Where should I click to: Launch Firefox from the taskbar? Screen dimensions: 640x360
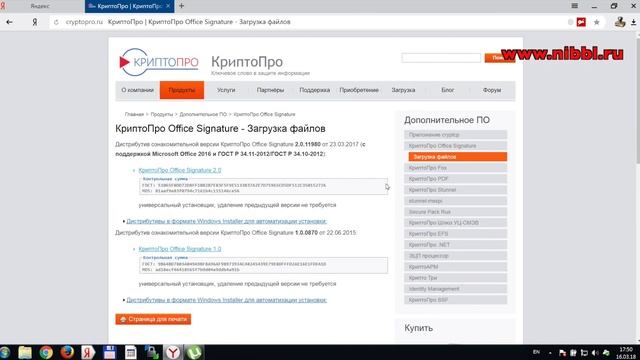67,353
